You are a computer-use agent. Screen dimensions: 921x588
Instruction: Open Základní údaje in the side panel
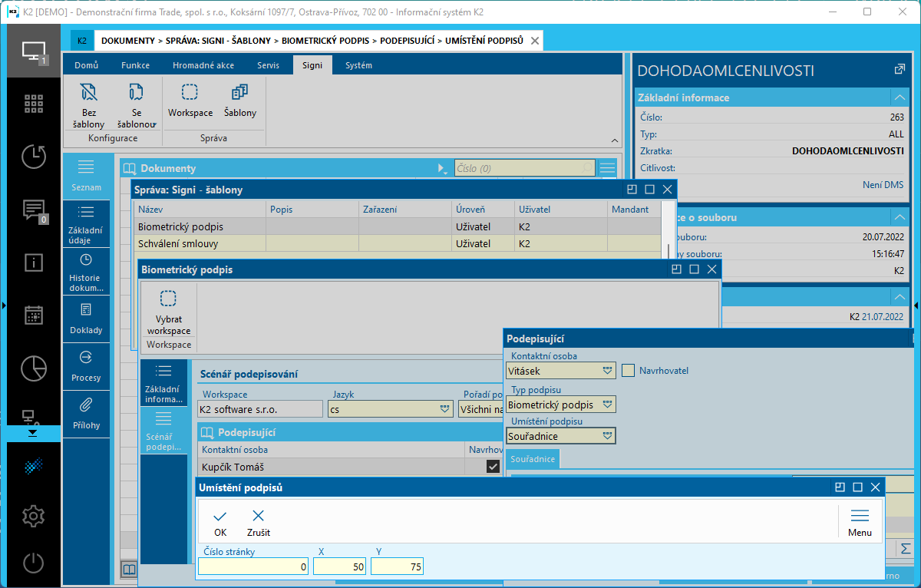tap(86, 223)
